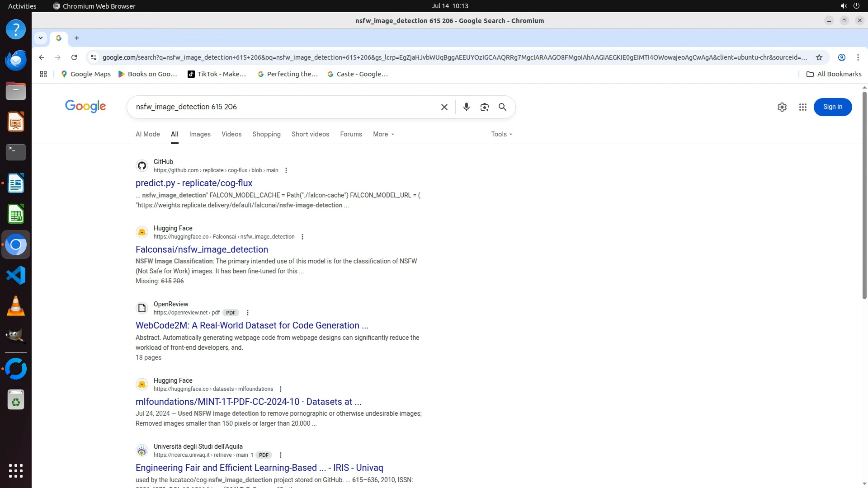The height and width of the screenshot is (488, 868).
Task: Click the page vertical scrollbar
Action: pos(864,194)
